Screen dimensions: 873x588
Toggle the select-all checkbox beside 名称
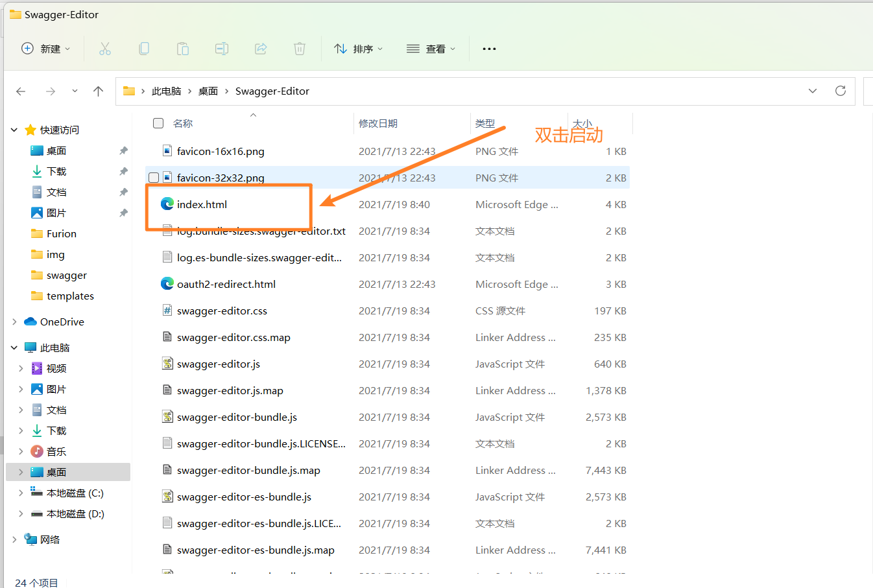pyautogui.click(x=158, y=123)
